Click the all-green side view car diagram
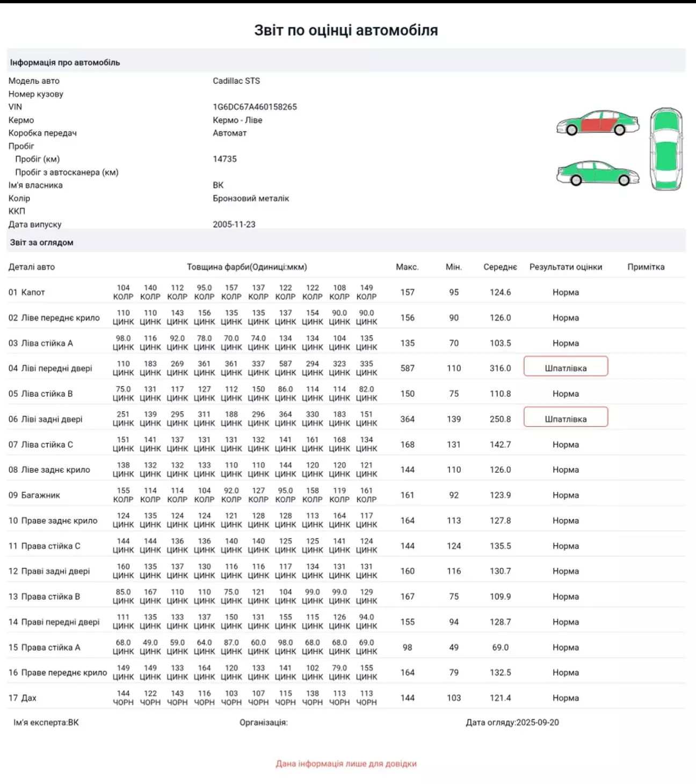This screenshot has height=784, width=696. (598, 173)
